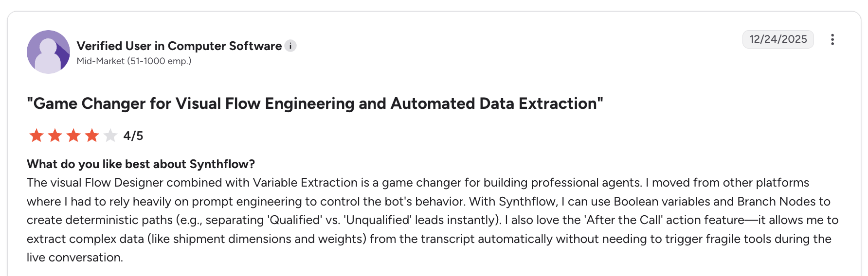
Task: Open the "Game Changer for Visual Flow" review title
Action: [315, 103]
